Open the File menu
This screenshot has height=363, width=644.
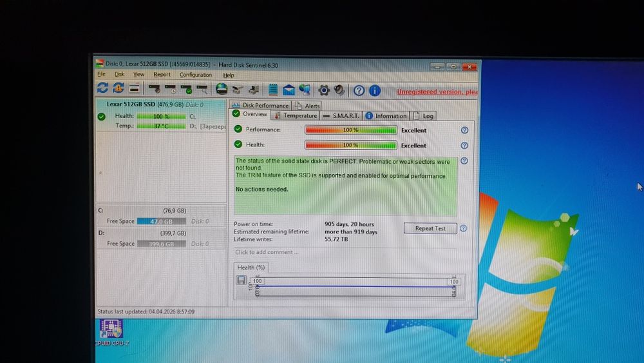(101, 74)
